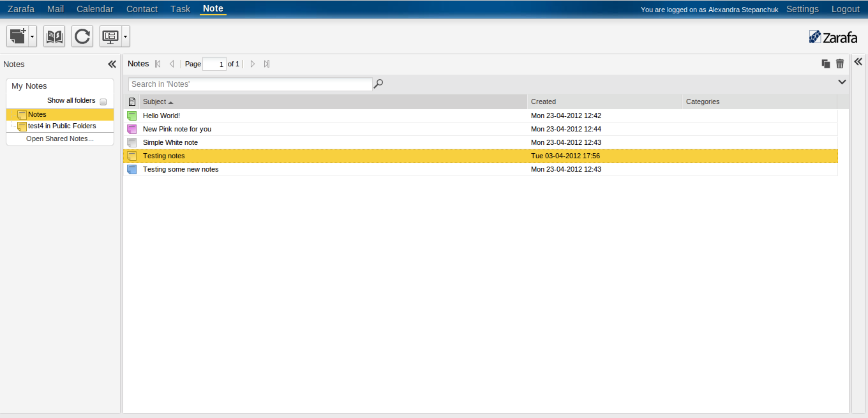This screenshot has width=868, height=418.
Task: Switch to the Calendar tab
Action: [95, 9]
